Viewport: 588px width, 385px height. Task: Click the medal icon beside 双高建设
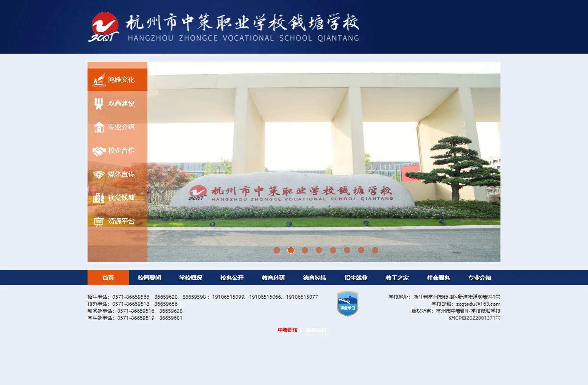coord(98,104)
